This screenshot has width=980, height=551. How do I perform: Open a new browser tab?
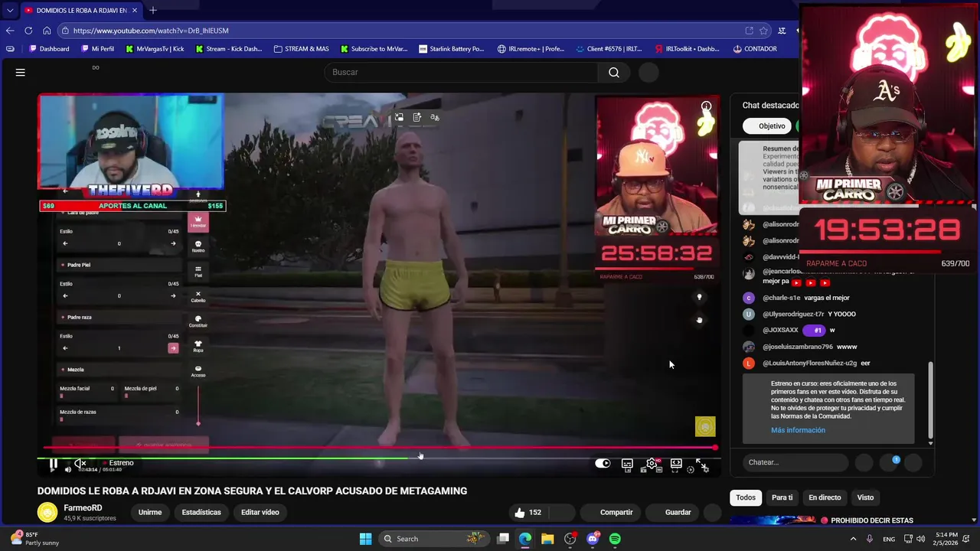point(153,11)
